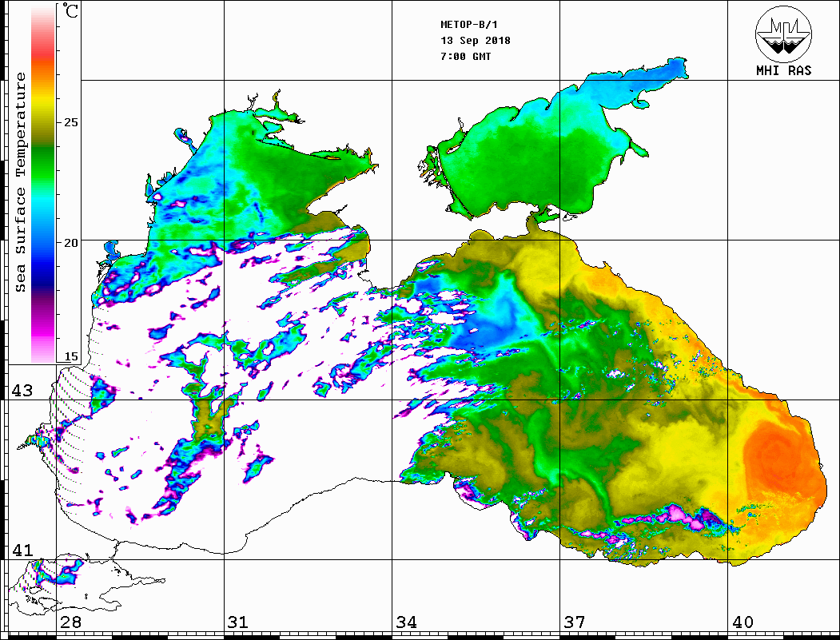Viewport: 840px width, 640px height.
Task: Click the 'MHI RAS' label text
Action: tap(783, 70)
